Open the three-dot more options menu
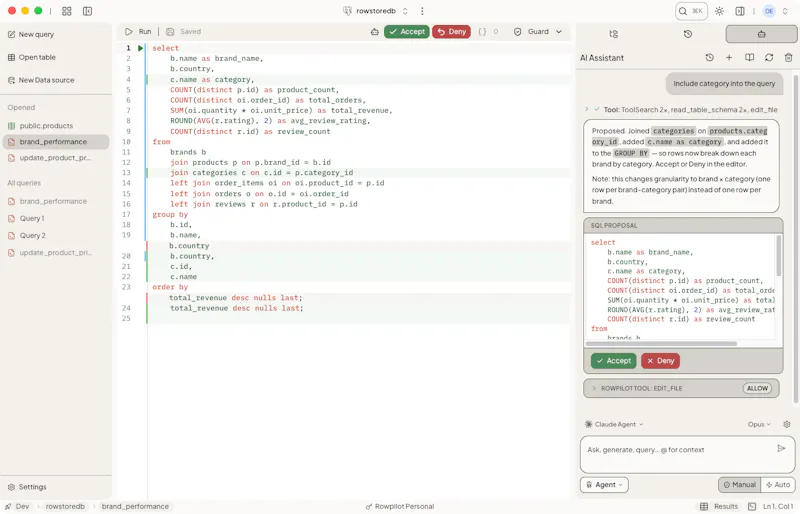This screenshot has height=514, width=800. [x=422, y=11]
